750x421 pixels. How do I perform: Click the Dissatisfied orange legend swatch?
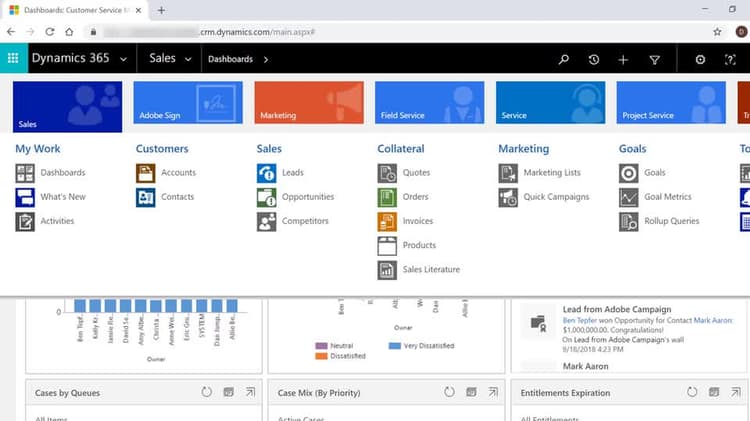[x=321, y=356]
